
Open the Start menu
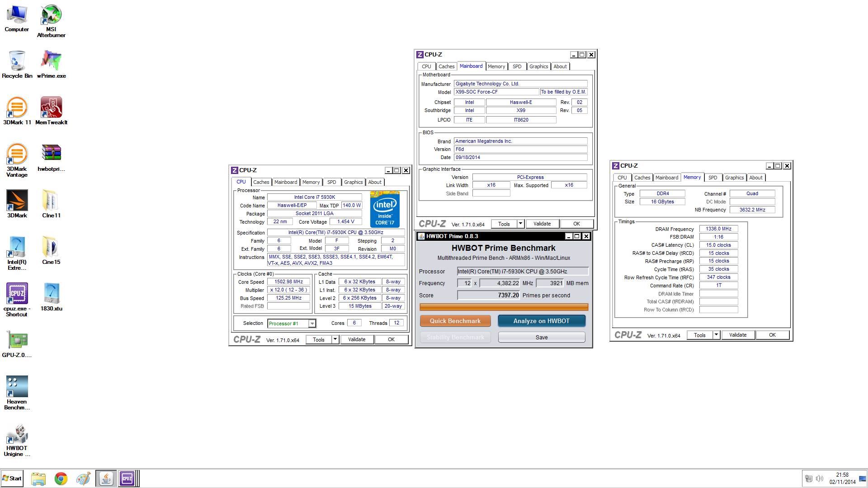click(x=12, y=479)
